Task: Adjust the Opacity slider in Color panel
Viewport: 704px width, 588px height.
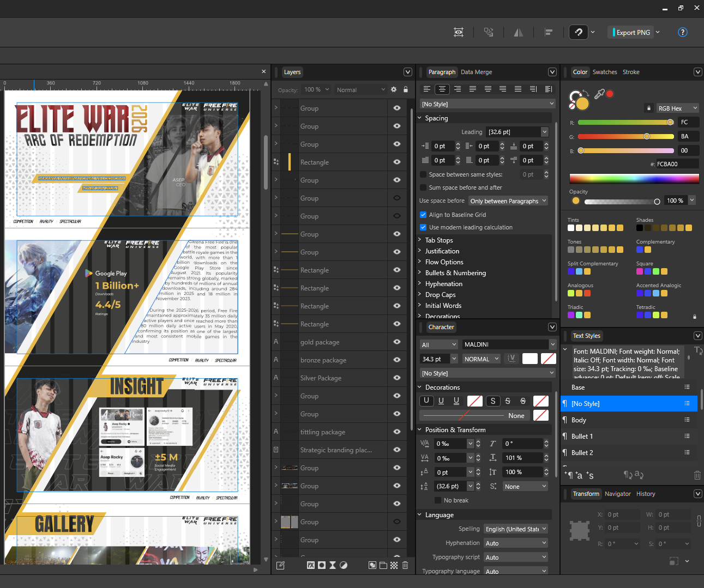Action: (622, 201)
